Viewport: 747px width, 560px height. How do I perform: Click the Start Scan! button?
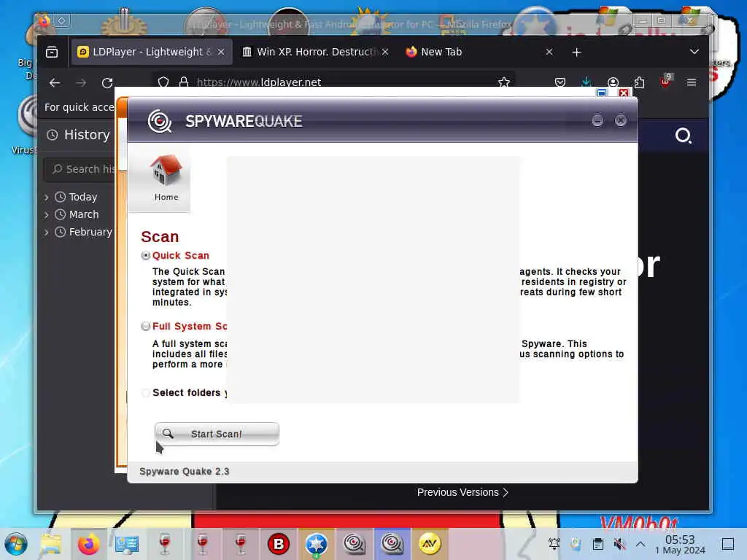tap(217, 434)
